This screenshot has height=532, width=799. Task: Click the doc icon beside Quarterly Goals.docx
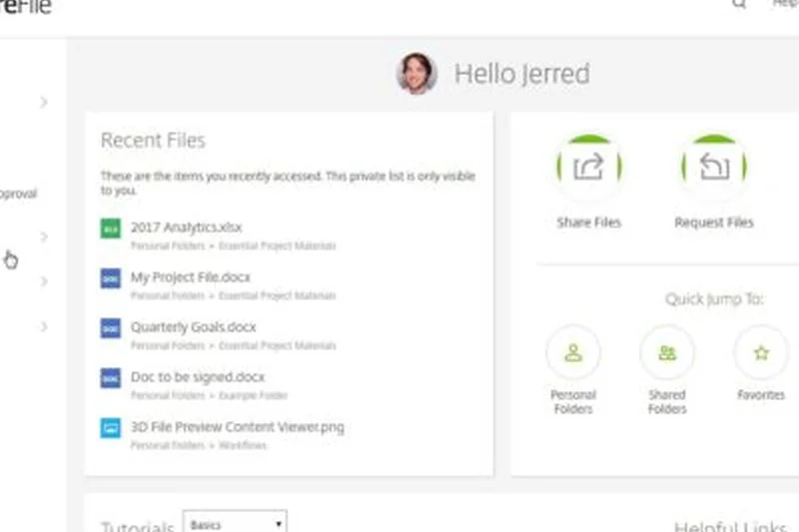click(111, 328)
